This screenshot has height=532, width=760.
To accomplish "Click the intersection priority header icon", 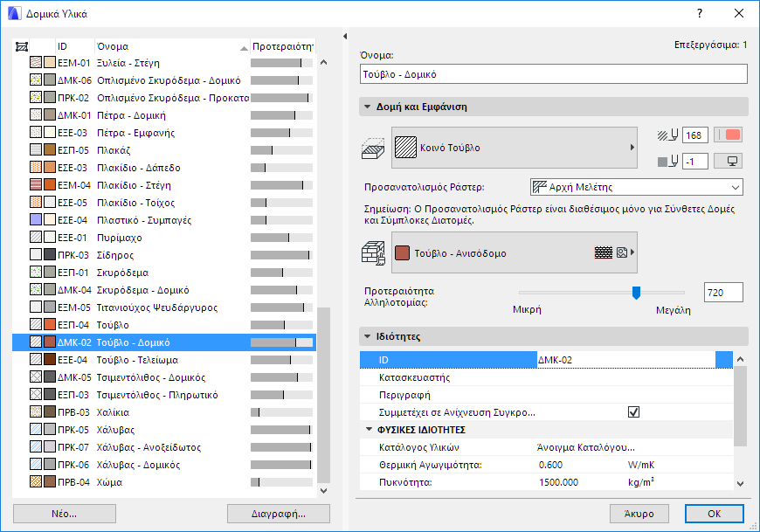I will click(x=22, y=46).
